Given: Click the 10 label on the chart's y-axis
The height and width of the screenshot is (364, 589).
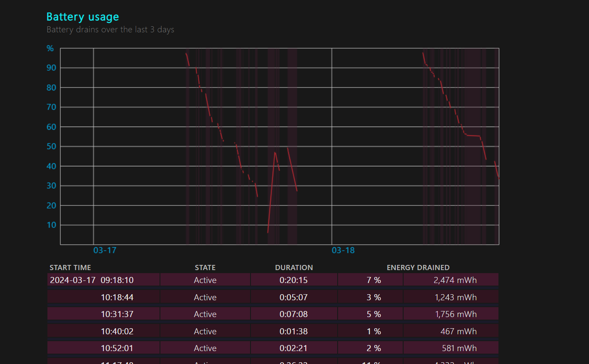Looking at the screenshot, I should (x=52, y=225).
